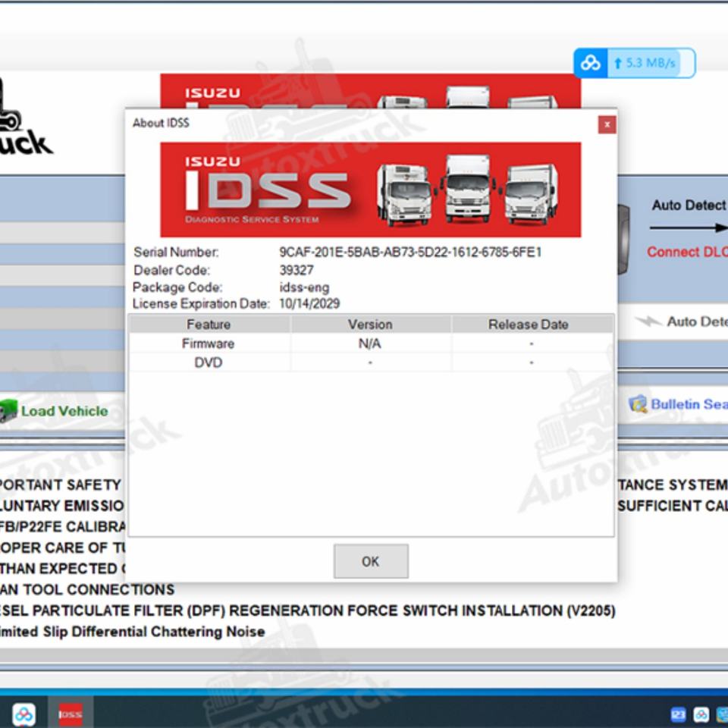Open the IMPORTANT SAFETY bulletin
This screenshot has width=728, height=728.
(x=61, y=485)
